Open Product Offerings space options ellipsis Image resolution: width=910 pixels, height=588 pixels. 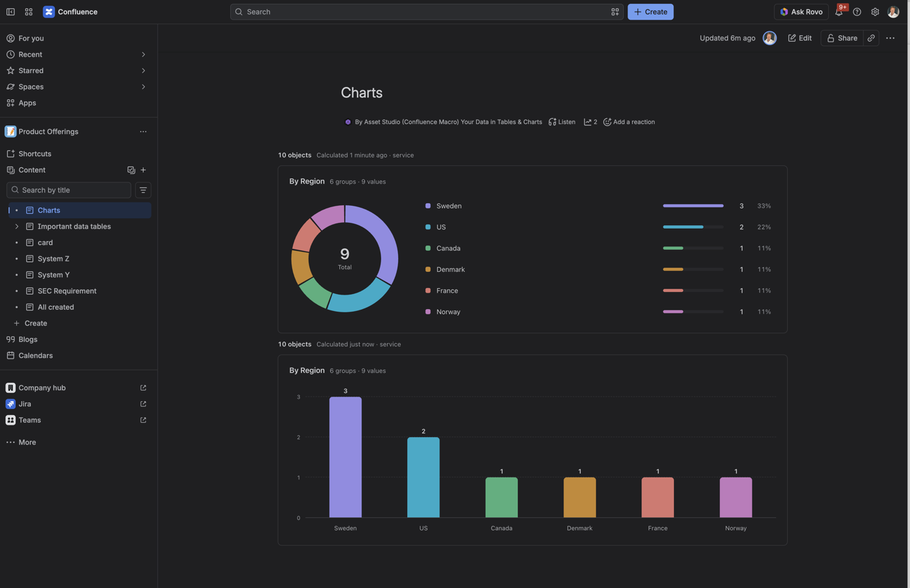(143, 131)
